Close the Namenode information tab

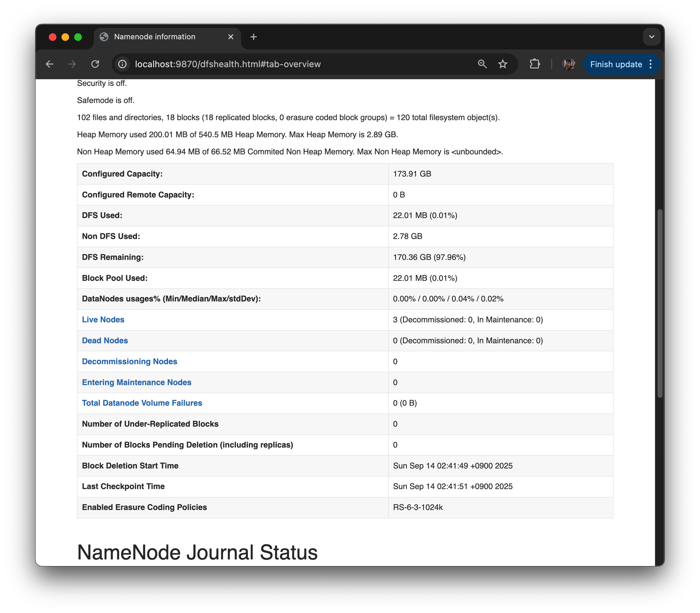click(230, 37)
